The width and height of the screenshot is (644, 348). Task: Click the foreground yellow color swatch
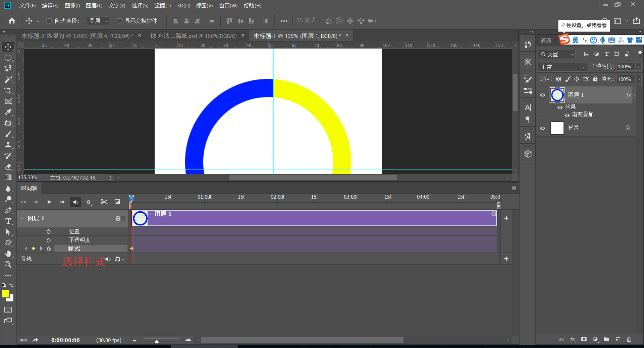pos(5,294)
